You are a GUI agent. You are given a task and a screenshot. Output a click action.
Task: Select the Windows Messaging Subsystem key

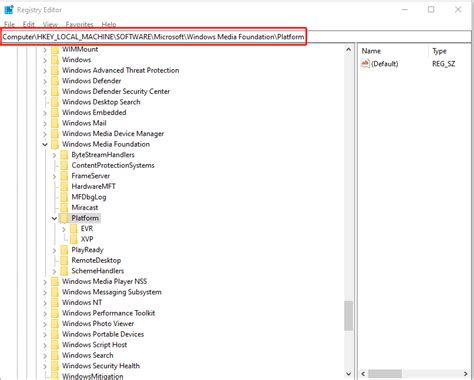[x=112, y=292]
